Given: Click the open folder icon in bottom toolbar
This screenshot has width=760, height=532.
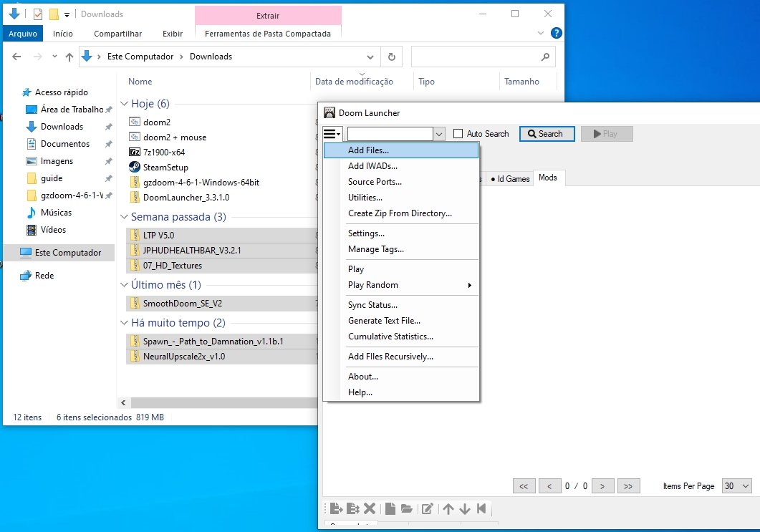Looking at the screenshot, I should point(407,509).
